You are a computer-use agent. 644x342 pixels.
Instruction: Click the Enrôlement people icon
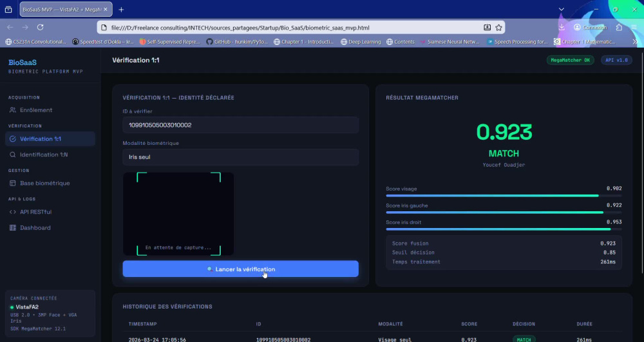coord(13,110)
